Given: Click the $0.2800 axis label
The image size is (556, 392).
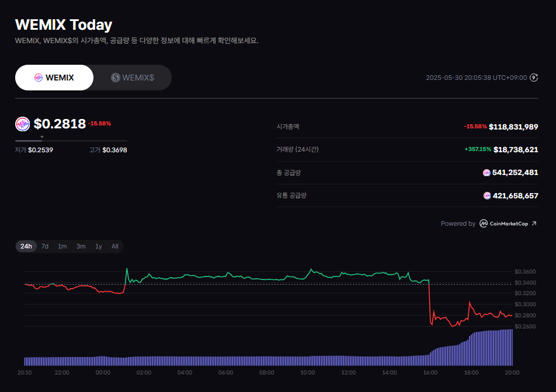Looking at the screenshot, I should pos(525,315).
